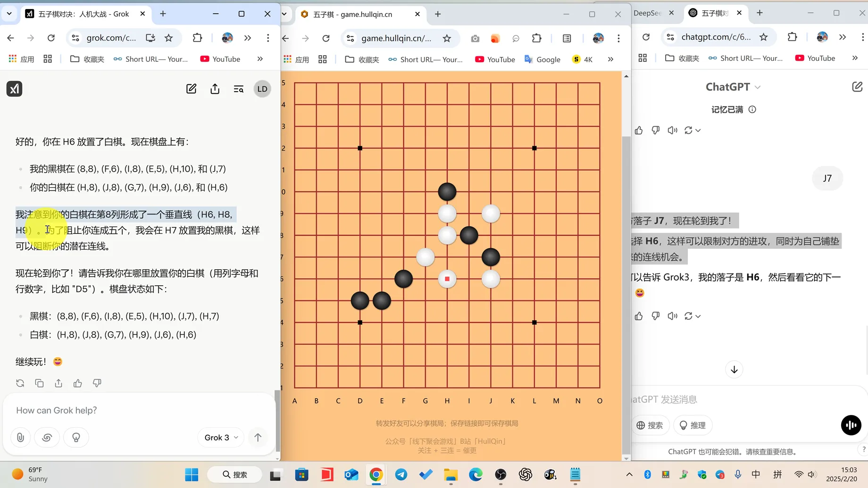Click the black stone at H10

pos(447,192)
